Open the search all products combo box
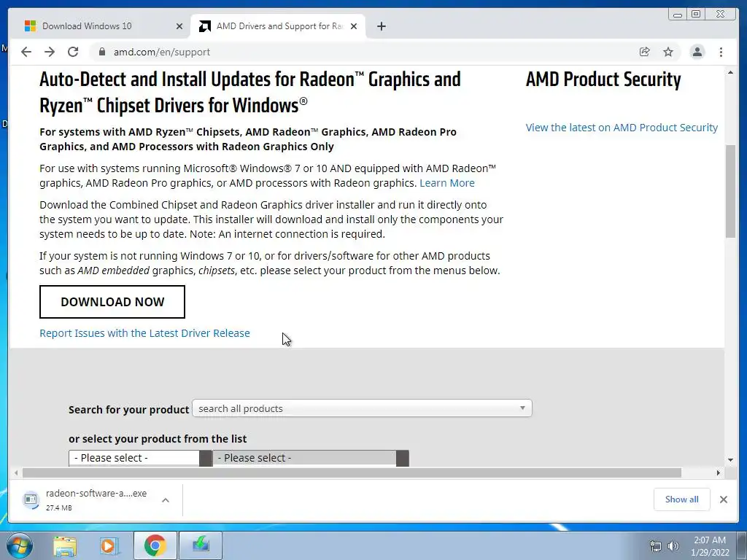The image size is (747, 560). pyautogui.click(x=362, y=408)
